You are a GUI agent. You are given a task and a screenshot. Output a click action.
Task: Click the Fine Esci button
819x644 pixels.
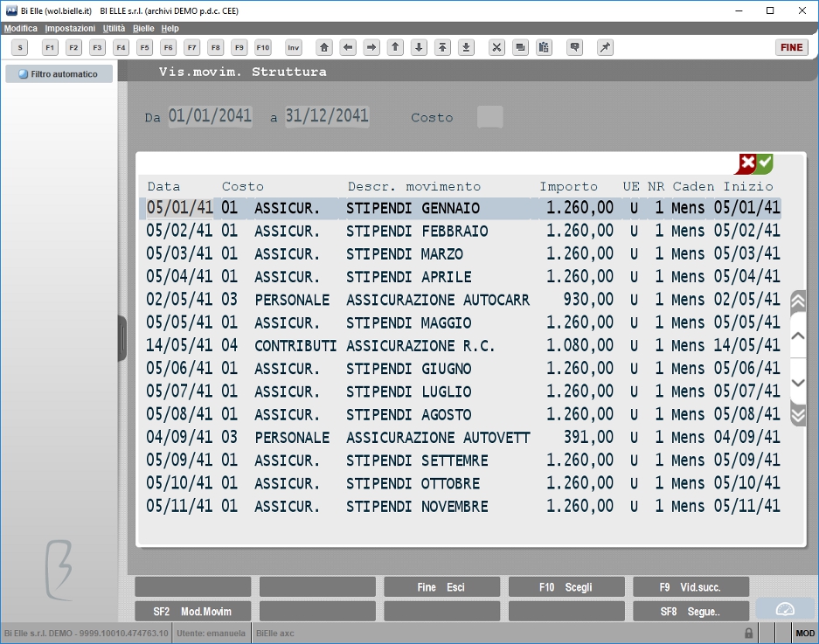point(442,587)
